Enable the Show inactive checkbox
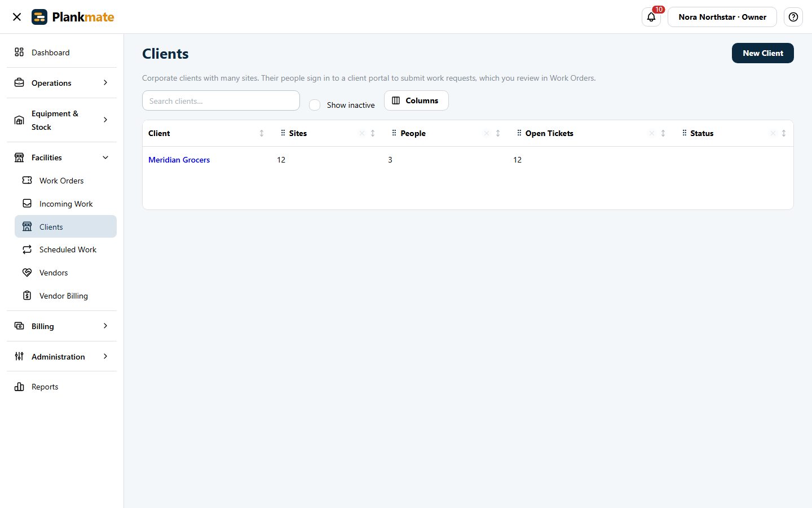The width and height of the screenshot is (812, 508). [x=315, y=105]
